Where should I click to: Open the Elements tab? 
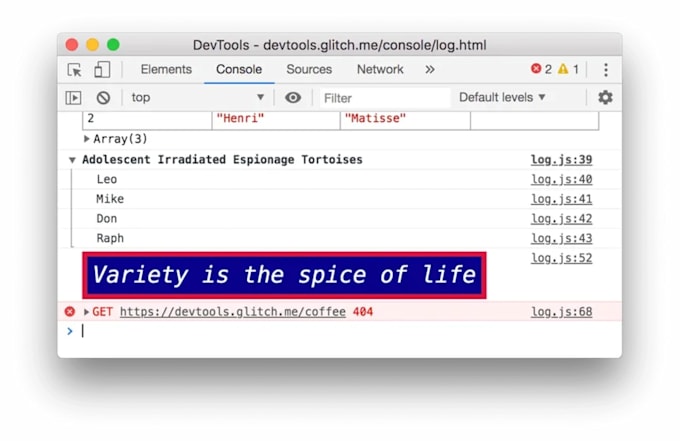pos(166,69)
